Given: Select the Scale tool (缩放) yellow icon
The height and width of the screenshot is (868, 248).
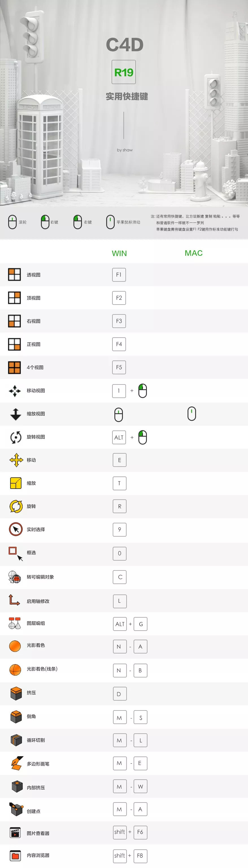Looking at the screenshot, I should (x=16, y=483).
